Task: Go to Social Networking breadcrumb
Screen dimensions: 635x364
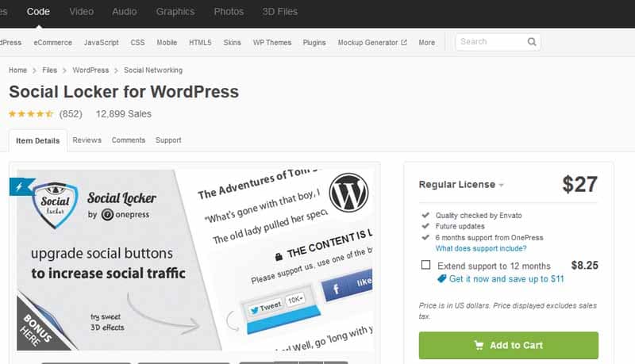Action: click(153, 70)
